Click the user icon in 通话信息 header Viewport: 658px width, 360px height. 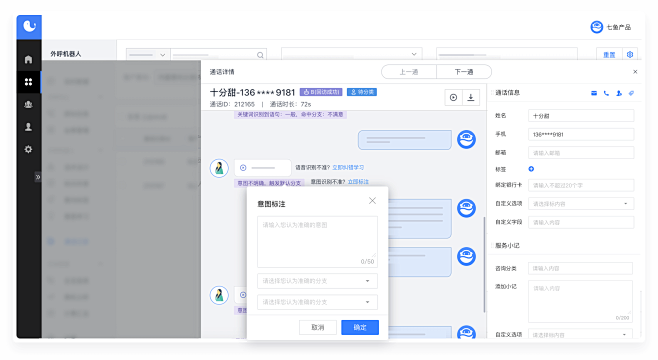coord(619,93)
